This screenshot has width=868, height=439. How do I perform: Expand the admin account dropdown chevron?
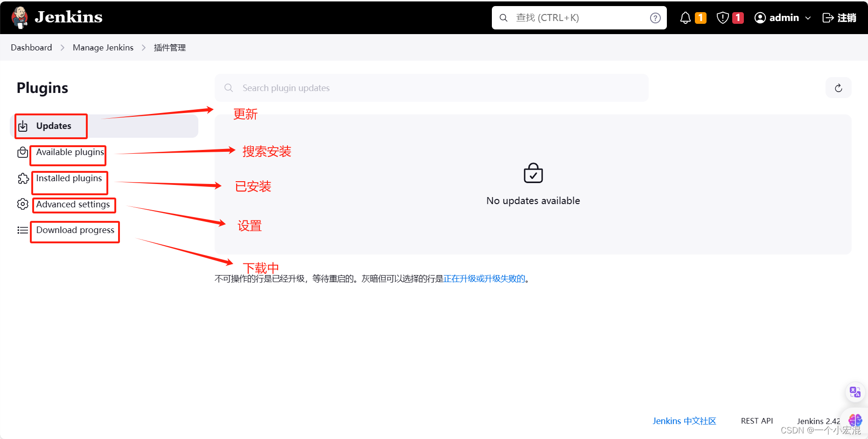pyautogui.click(x=808, y=18)
